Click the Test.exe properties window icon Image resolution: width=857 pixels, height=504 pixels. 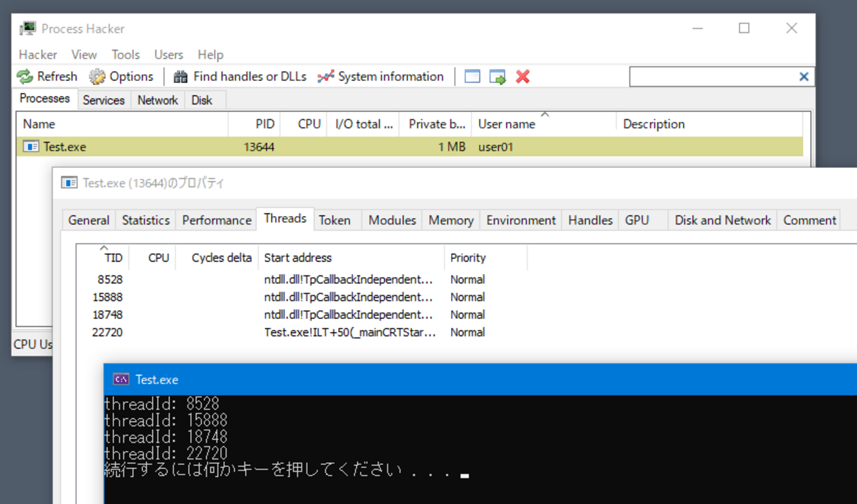tap(69, 182)
